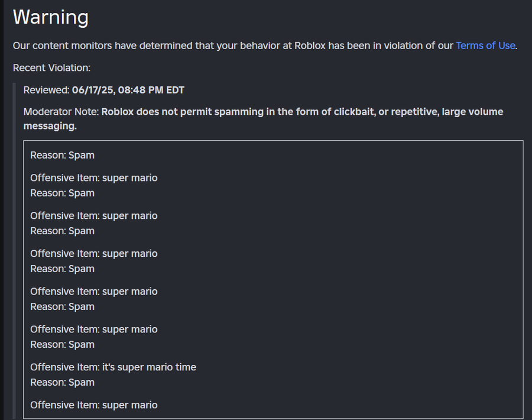The height and width of the screenshot is (420, 532).
Task: Click the bold spamming policy message text
Action: pyautogui.click(x=301, y=112)
